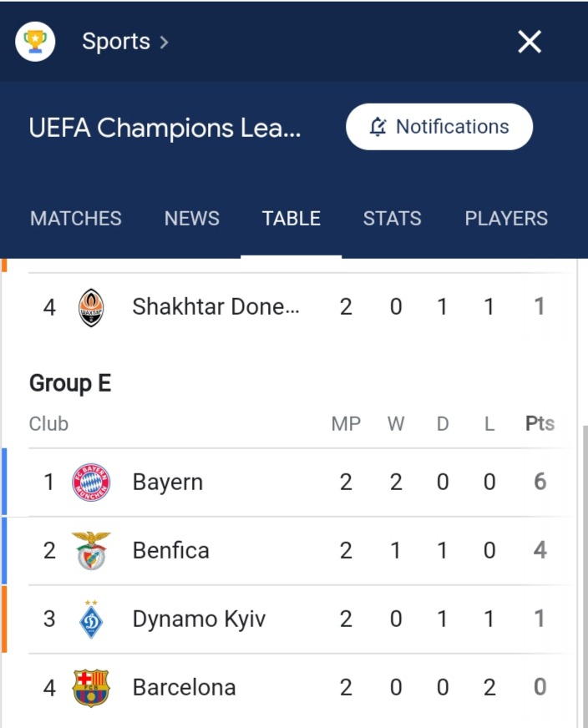Viewport: 588px width, 728px height.
Task: Select the STATS tab
Action: pos(392,218)
